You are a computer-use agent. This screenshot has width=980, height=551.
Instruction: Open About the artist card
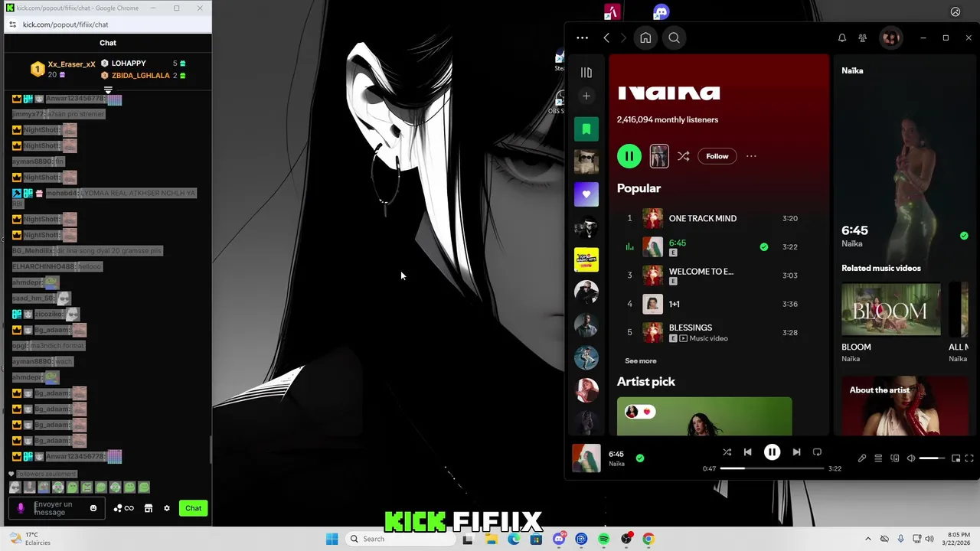tap(905, 406)
